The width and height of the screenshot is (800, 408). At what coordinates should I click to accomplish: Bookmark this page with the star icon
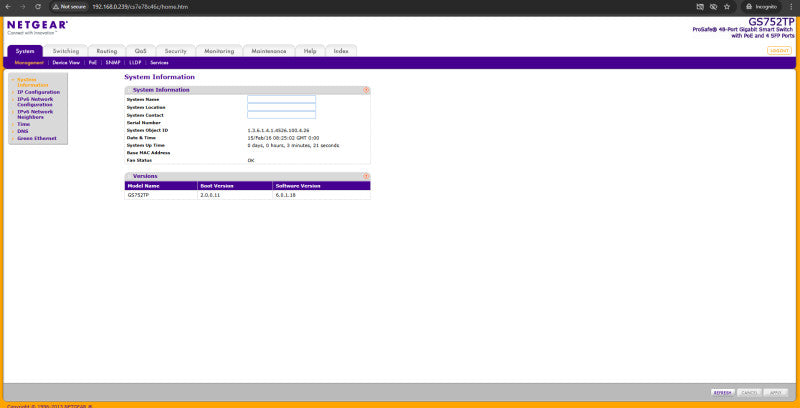[727, 7]
